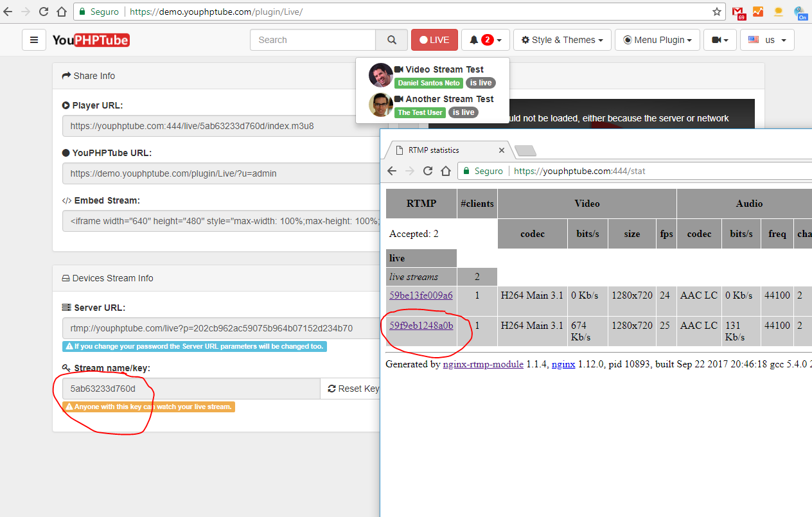Click the key warning orange notice
The image size is (812, 517).
point(148,407)
